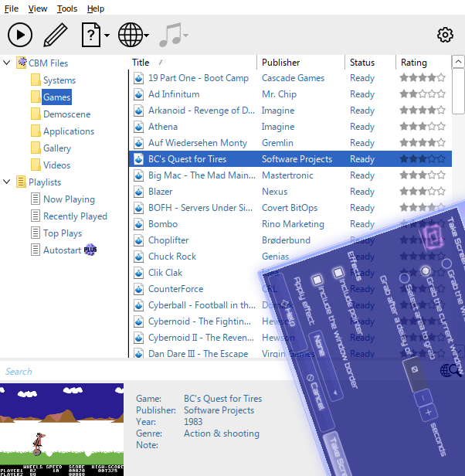This screenshot has height=476, width=465.
Task: Collapse the Playlists tree node
Action: (7, 182)
